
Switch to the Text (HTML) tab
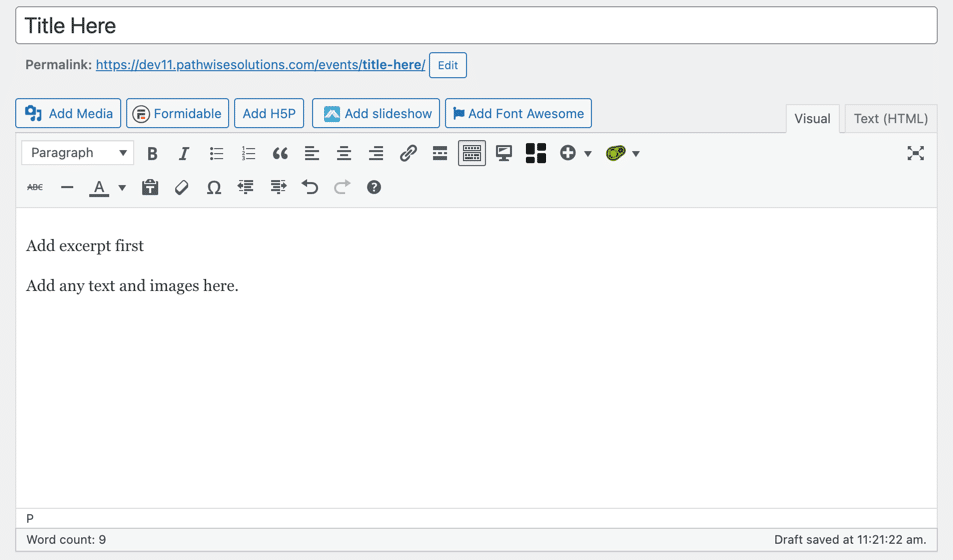click(x=890, y=119)
